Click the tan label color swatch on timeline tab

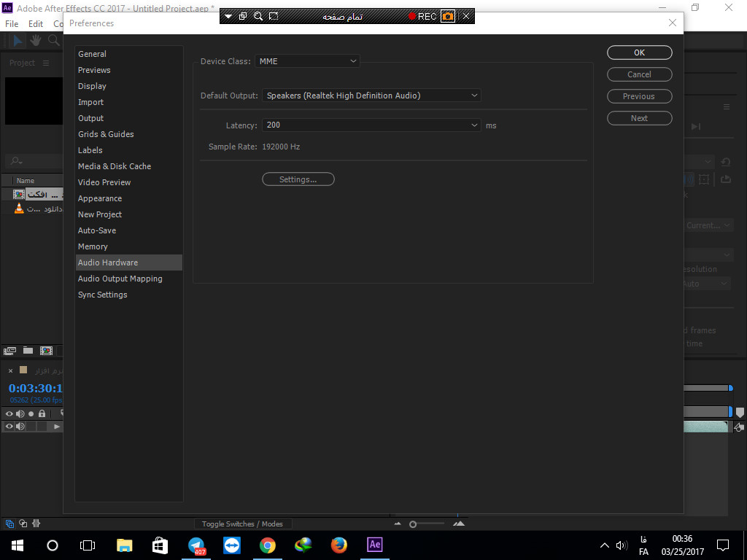point(23,370)
